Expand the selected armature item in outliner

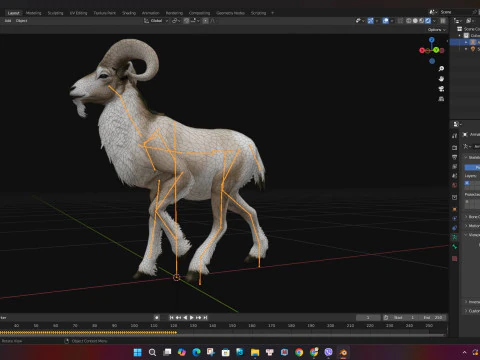466,42
